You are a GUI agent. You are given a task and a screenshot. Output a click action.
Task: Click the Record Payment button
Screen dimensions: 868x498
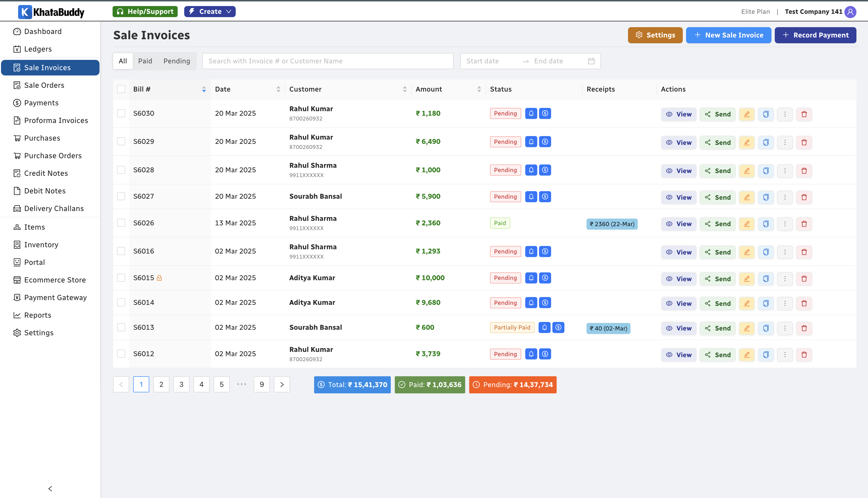click(815, 35)
